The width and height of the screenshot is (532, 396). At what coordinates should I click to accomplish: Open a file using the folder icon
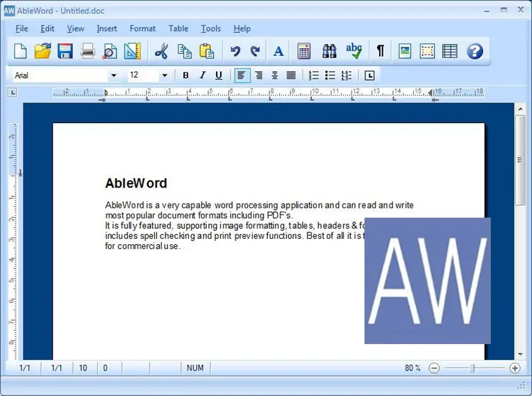point(43,51)
